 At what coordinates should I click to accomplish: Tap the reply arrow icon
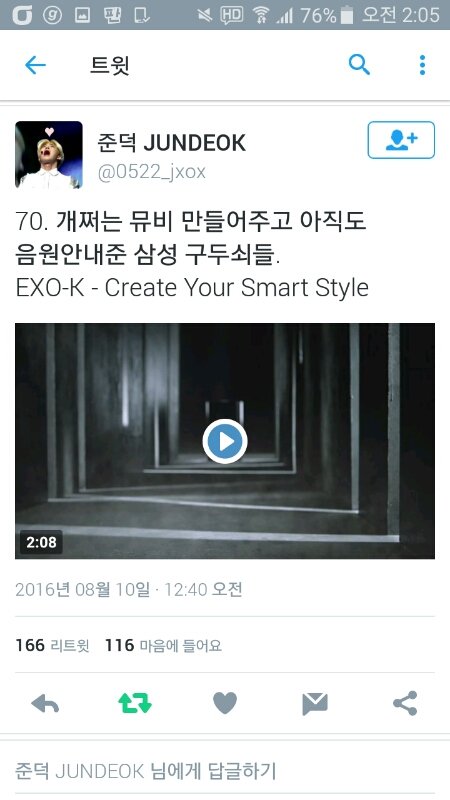(45, 704)
